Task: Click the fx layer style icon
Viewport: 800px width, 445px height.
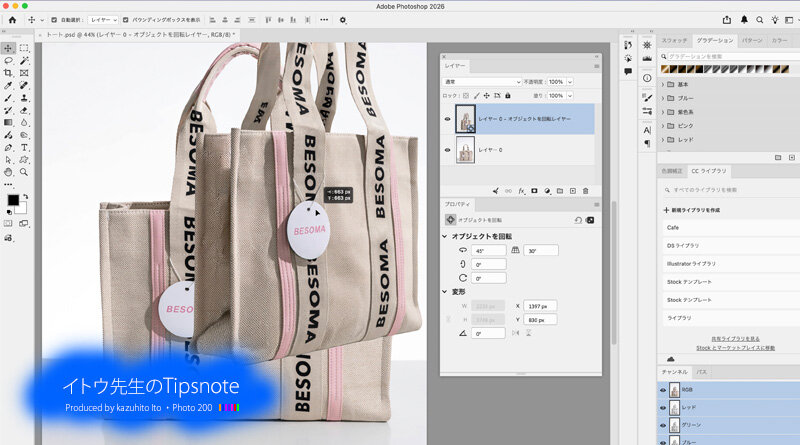Action: pos(521,191)
